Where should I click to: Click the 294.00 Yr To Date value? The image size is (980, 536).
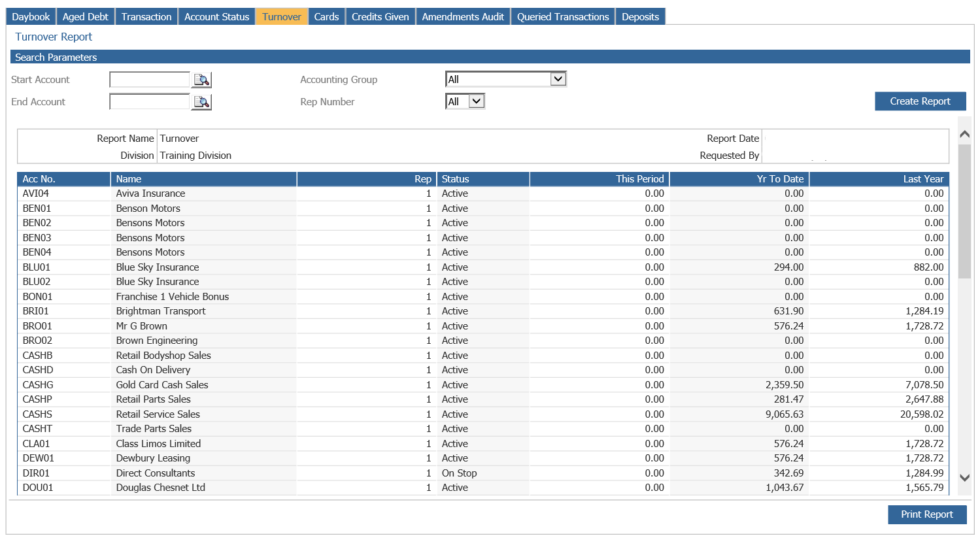click(788, 267)
